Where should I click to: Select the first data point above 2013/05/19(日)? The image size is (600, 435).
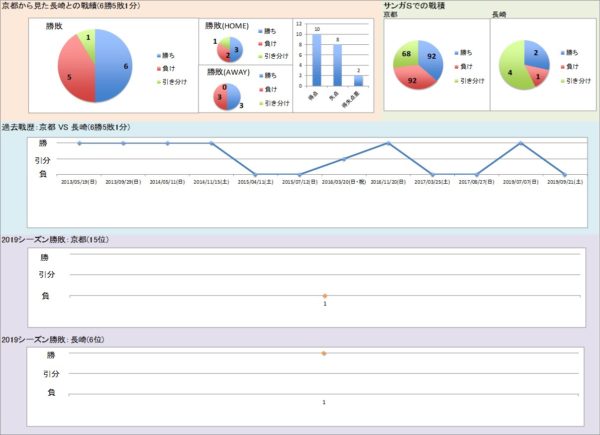click(x=79, y=143)
